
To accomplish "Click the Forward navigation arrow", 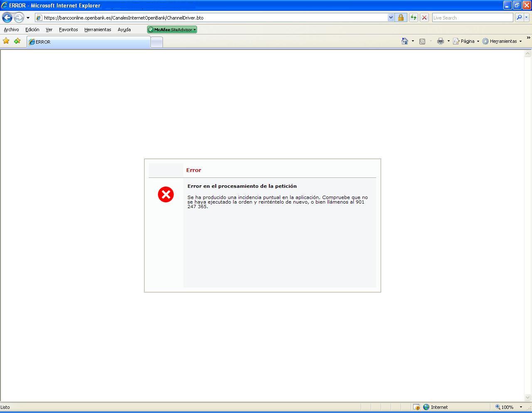I will coord(19,18).
